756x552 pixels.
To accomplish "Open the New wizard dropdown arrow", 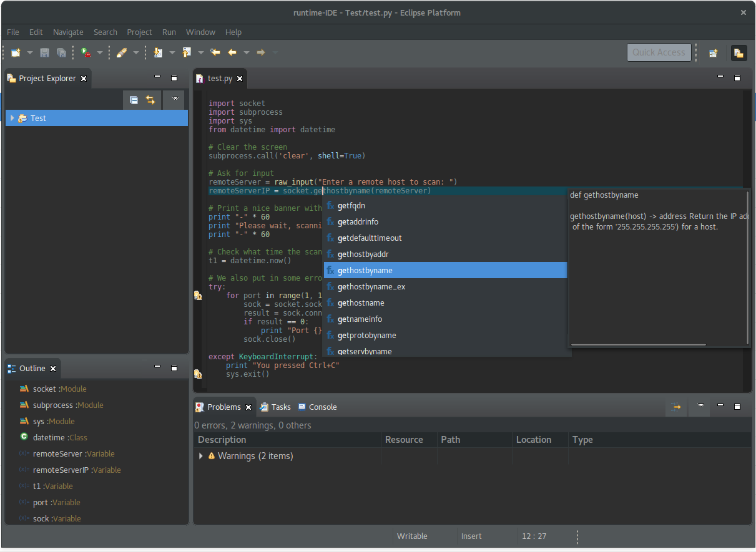I will (x=29, y=53).
